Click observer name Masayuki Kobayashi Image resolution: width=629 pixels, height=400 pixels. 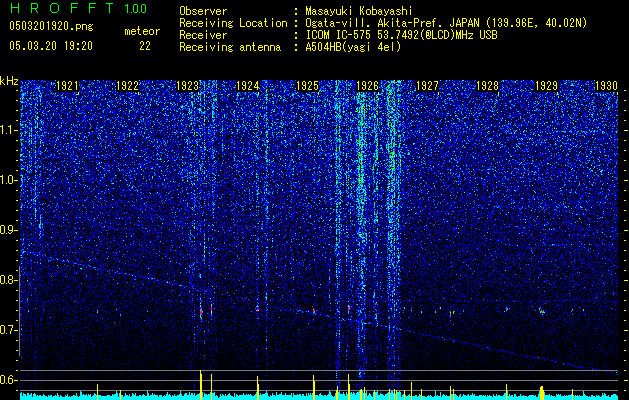[359, 11]
